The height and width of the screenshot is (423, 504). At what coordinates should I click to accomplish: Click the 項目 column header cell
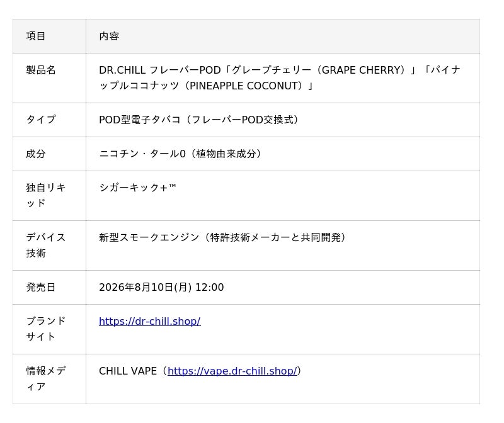click(x=49, y=37)
